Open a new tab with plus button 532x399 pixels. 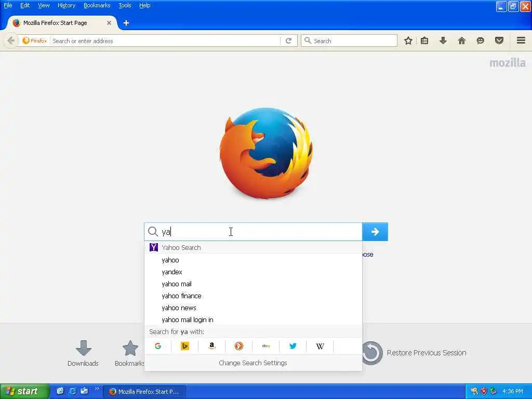126,23
